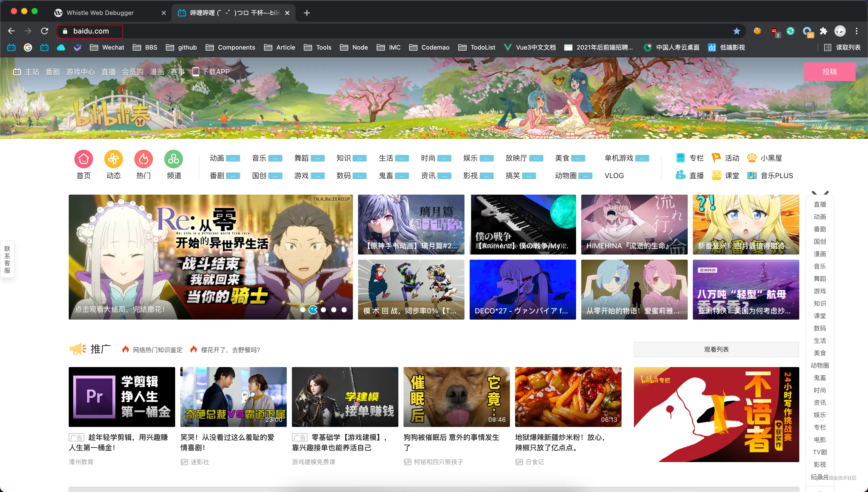
Task: Switch to Whistle Web Debugger tab
Action: point(100,13)
